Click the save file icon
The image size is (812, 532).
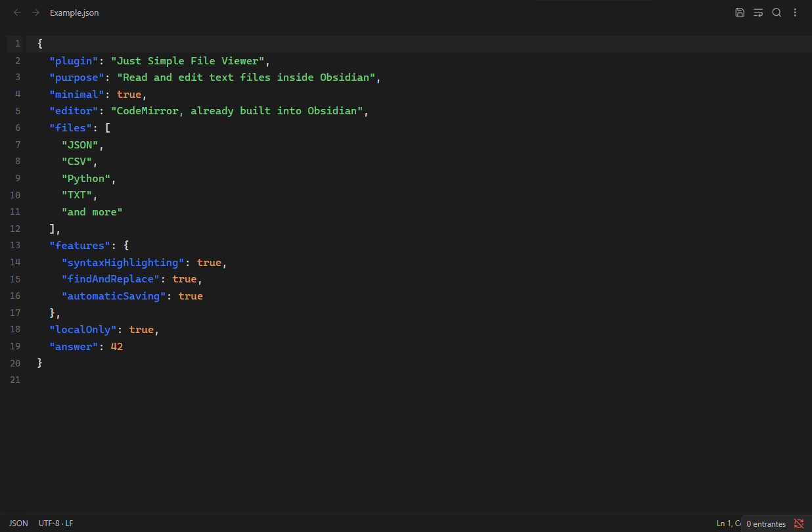coord(740,12)
